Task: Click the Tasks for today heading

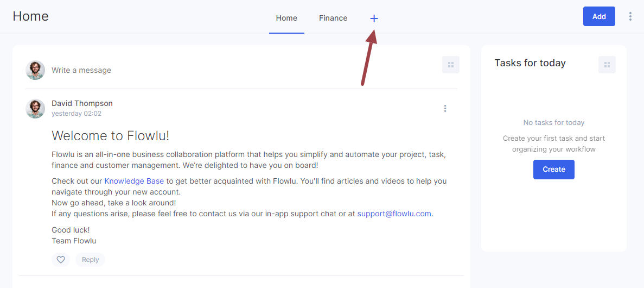Action: (x=530, y=63)
